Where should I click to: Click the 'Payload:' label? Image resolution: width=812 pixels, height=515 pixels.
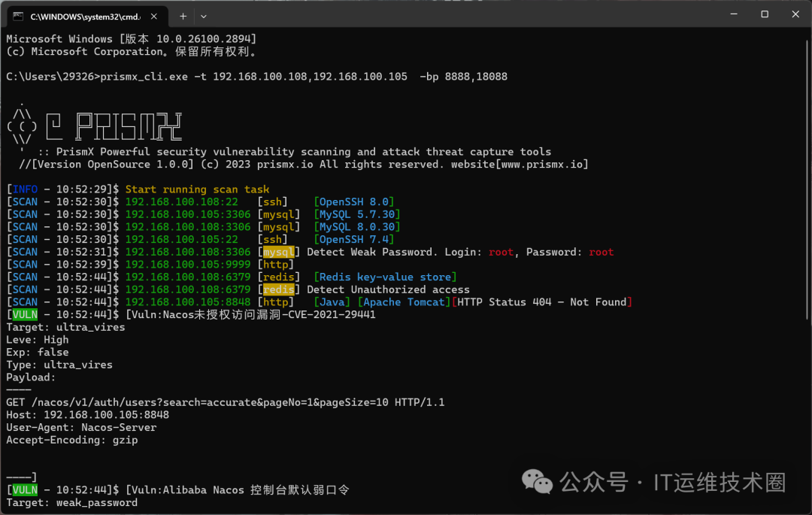coord(31,377)
